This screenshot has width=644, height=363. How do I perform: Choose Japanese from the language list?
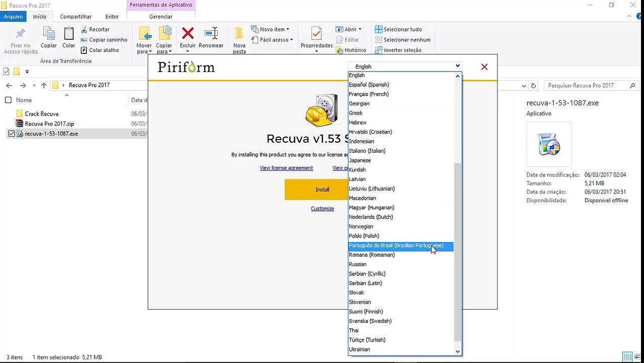[360, 160]
